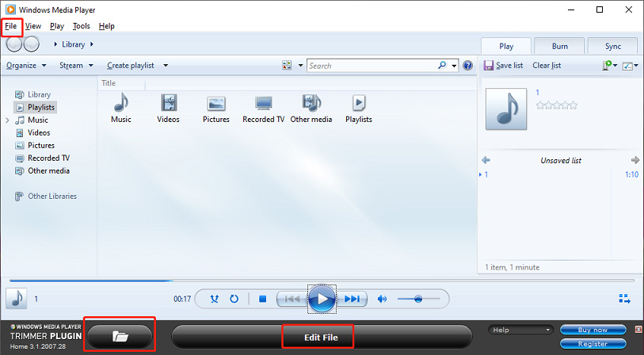The height and width of the screenshot is (355, 644).
Task: Open the Play menu
Action: tap(57, 26)
